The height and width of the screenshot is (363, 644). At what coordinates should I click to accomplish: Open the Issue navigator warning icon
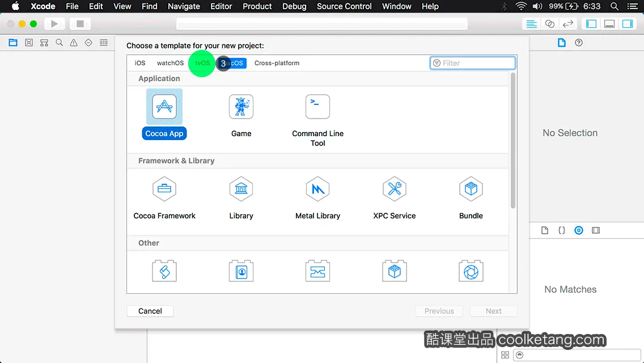click(74, 43)
